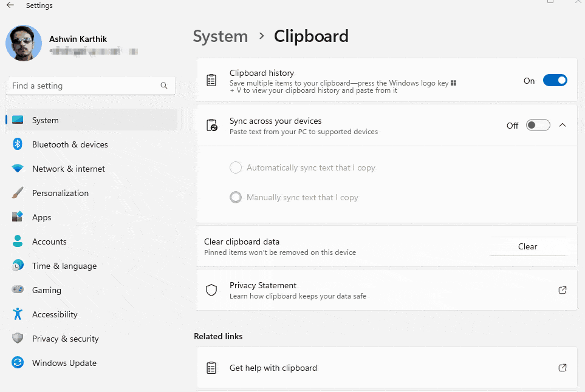Select Automatically sync text that I copy

[236, 167]
